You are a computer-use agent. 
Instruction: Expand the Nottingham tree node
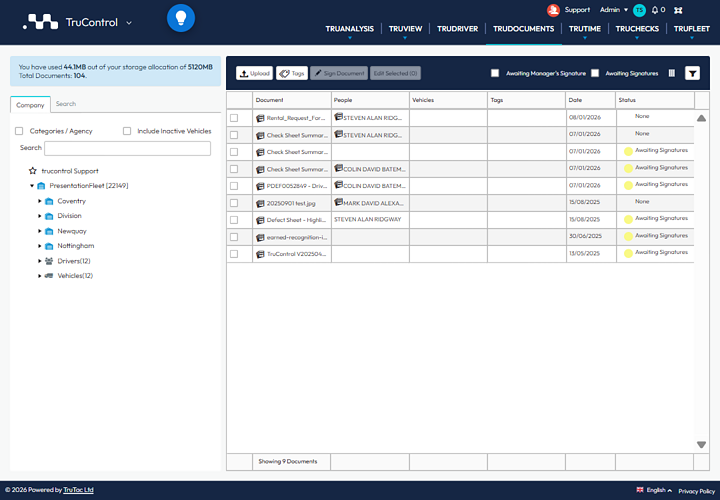click(x=39, y=246)
